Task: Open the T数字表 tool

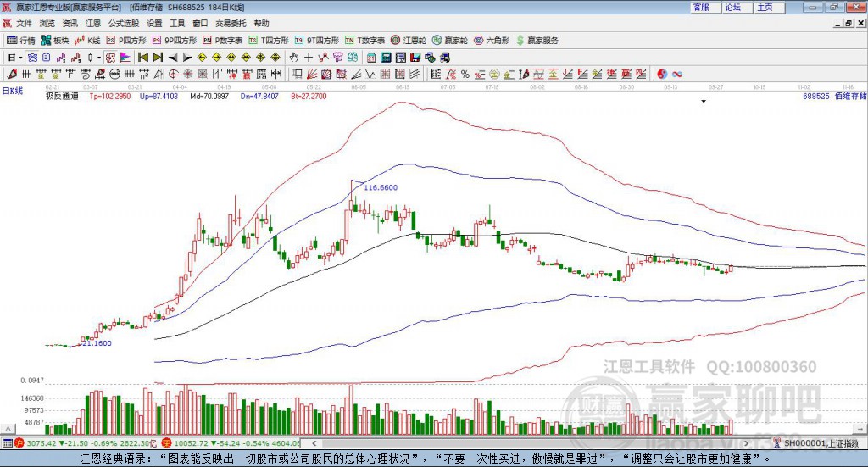Action: (x=364, y=41)
